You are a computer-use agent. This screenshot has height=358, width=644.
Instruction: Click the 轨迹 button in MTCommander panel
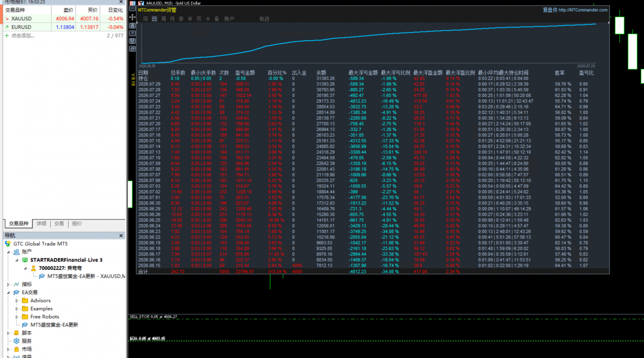(265, 19)
